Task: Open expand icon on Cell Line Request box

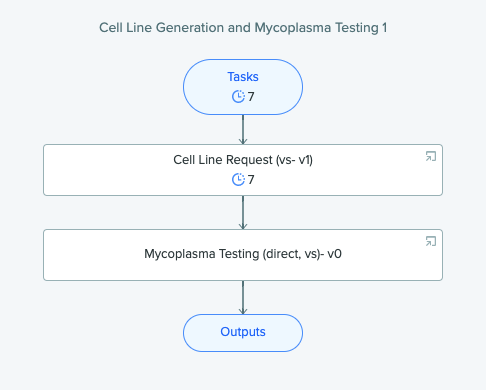Action: coord(431,156)
